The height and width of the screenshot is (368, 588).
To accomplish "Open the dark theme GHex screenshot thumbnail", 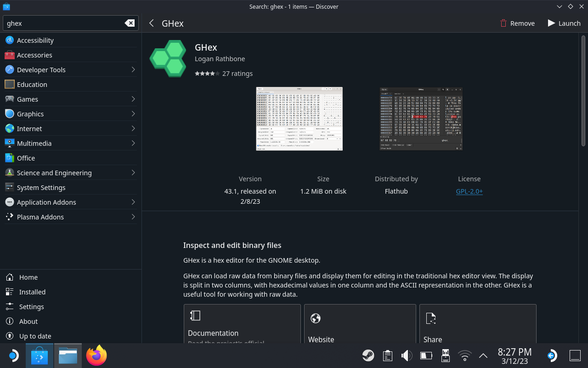I will tap(421, 119).
